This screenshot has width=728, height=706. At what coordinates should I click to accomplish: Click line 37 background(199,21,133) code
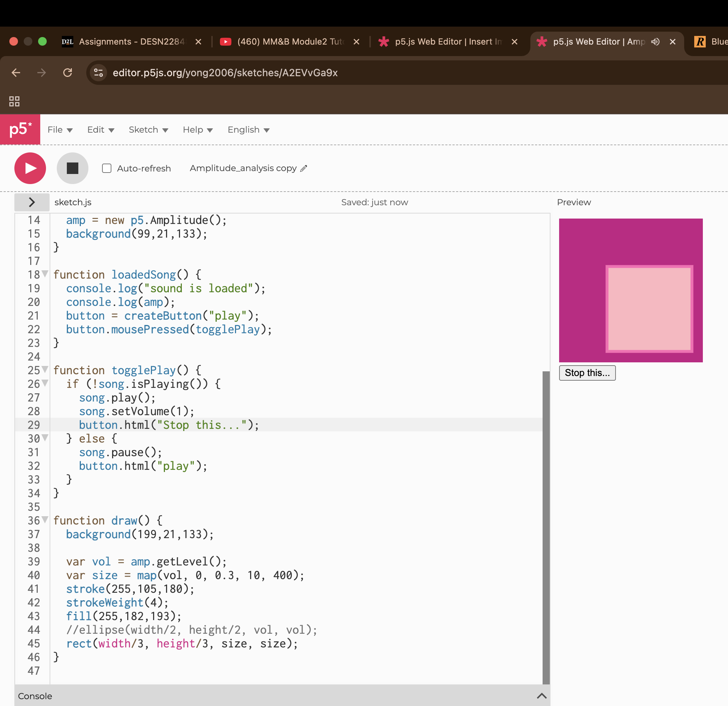(140, 534)
